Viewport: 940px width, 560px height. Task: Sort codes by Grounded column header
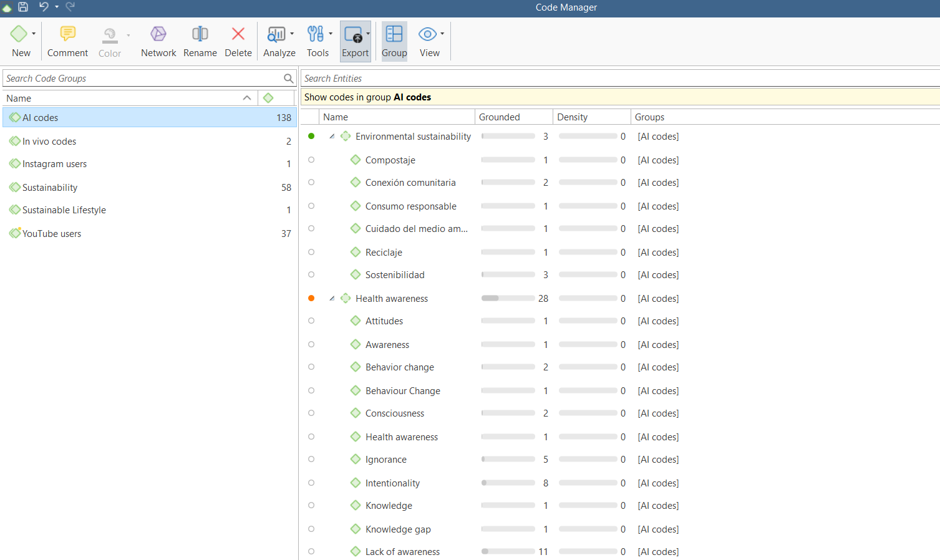point(500,117)
